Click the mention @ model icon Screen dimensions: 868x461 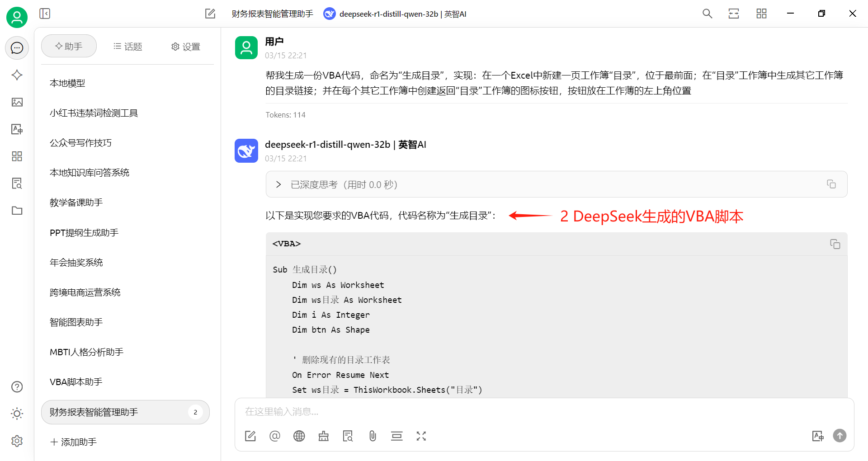(x=275, y=436)
